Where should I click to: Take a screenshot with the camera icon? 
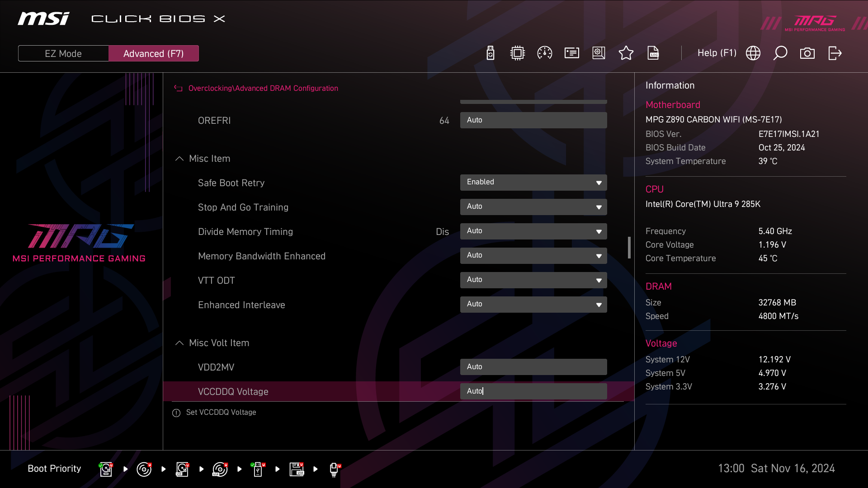pos(807,53)
